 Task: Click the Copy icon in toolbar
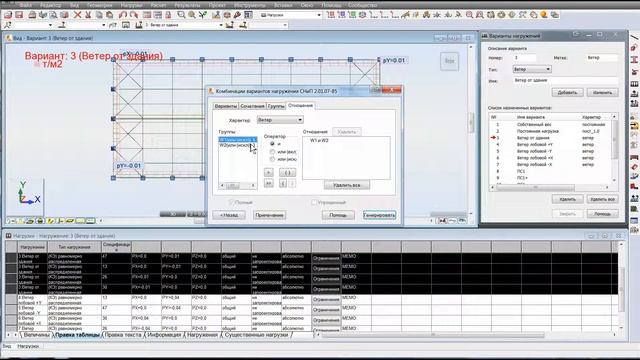coord(99,15)
